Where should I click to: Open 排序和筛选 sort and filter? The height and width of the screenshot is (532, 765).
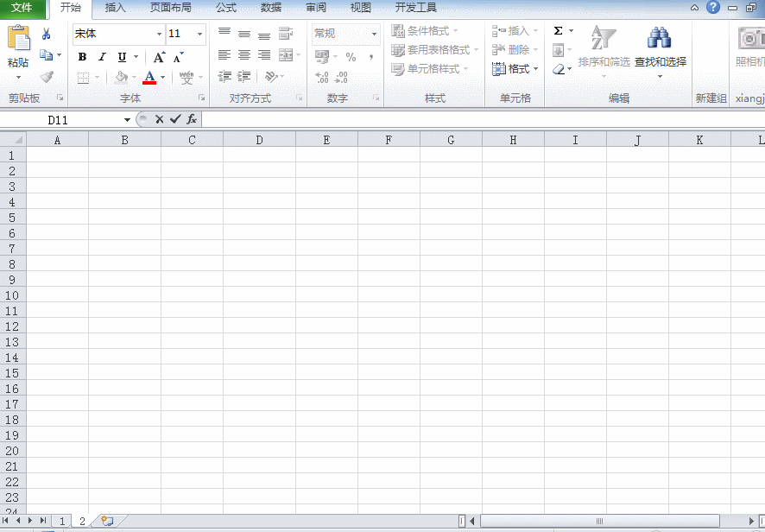(604, 51)
